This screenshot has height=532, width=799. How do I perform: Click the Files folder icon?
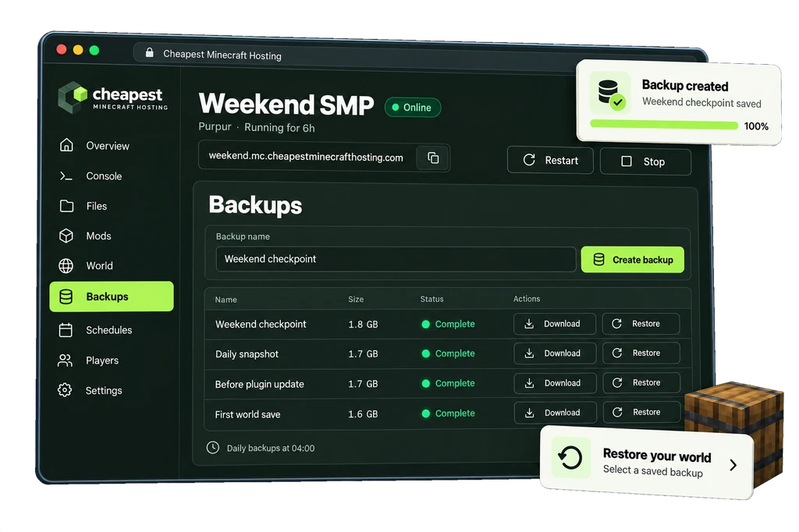pos(66,206)
